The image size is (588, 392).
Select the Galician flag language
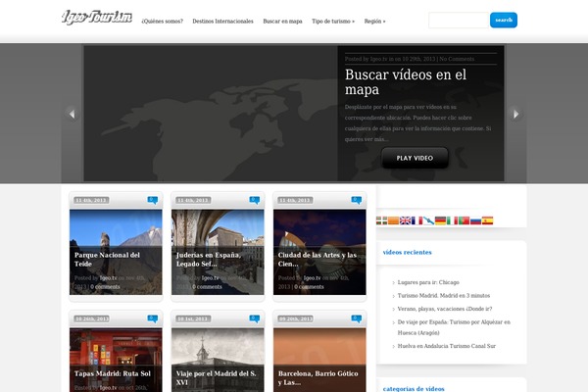pos(428,220)
